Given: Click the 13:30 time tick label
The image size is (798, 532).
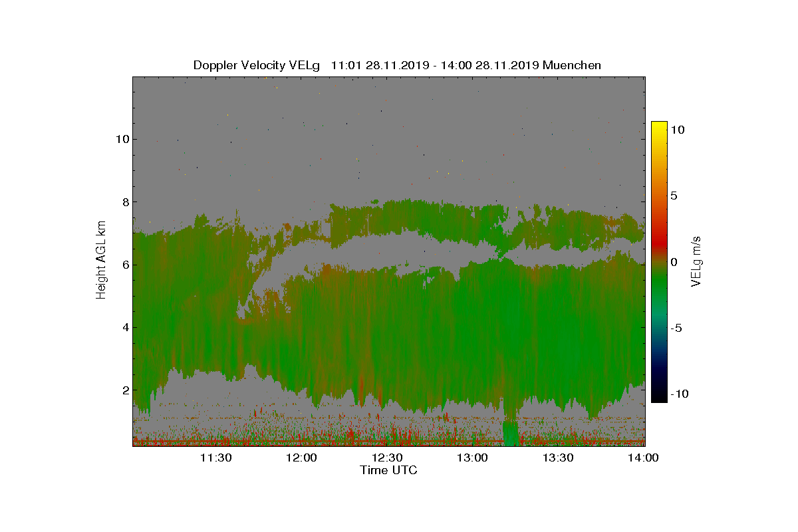Looking at the screenshot, I should point(559,458).
